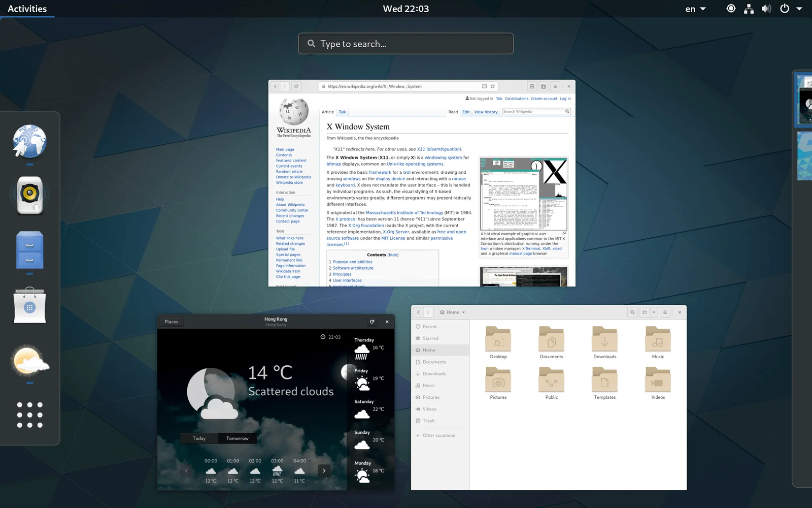Click the Show Applications grid icon

click(30, 415)
